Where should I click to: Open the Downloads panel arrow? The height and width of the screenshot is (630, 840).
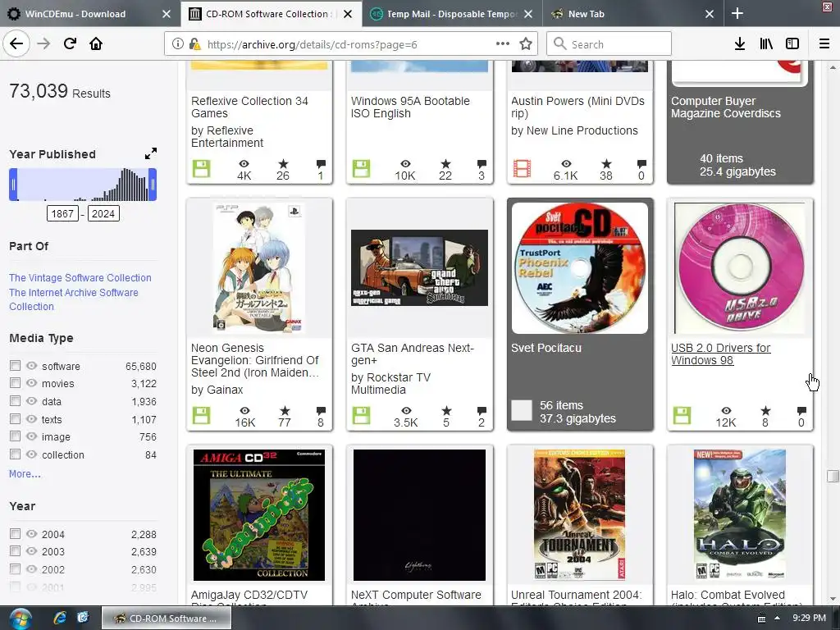click(739, 43)
